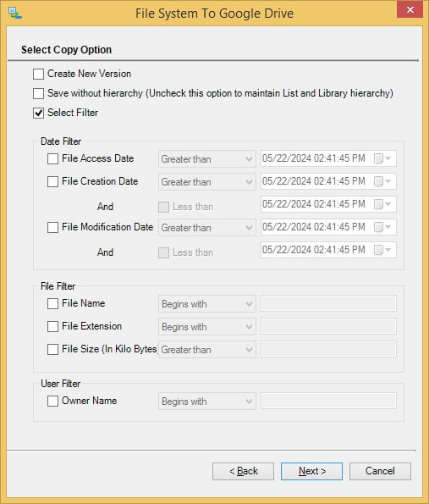
Task: Click the Date Filter group label
Action: pos(61,141)
